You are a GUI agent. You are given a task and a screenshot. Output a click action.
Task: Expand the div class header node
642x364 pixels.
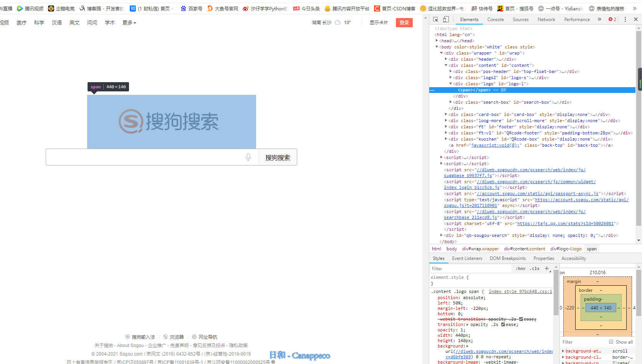(446, 59)
